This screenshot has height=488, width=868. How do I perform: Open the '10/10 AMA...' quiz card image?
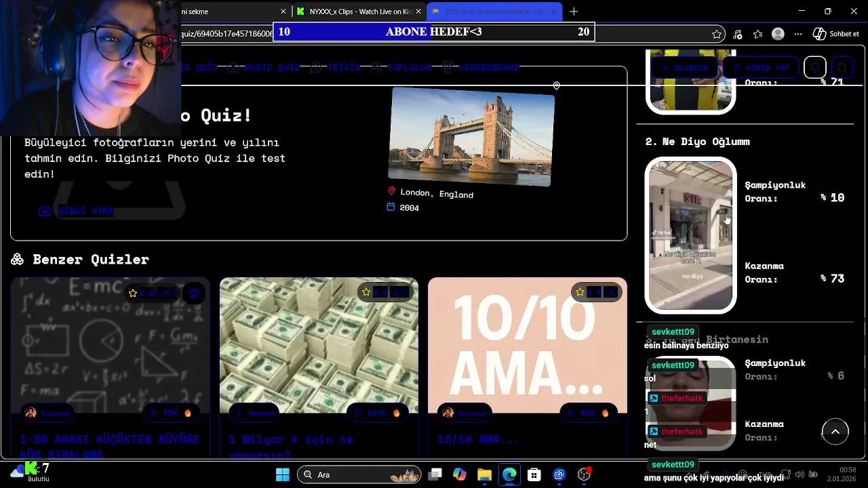tap(528, 345)
